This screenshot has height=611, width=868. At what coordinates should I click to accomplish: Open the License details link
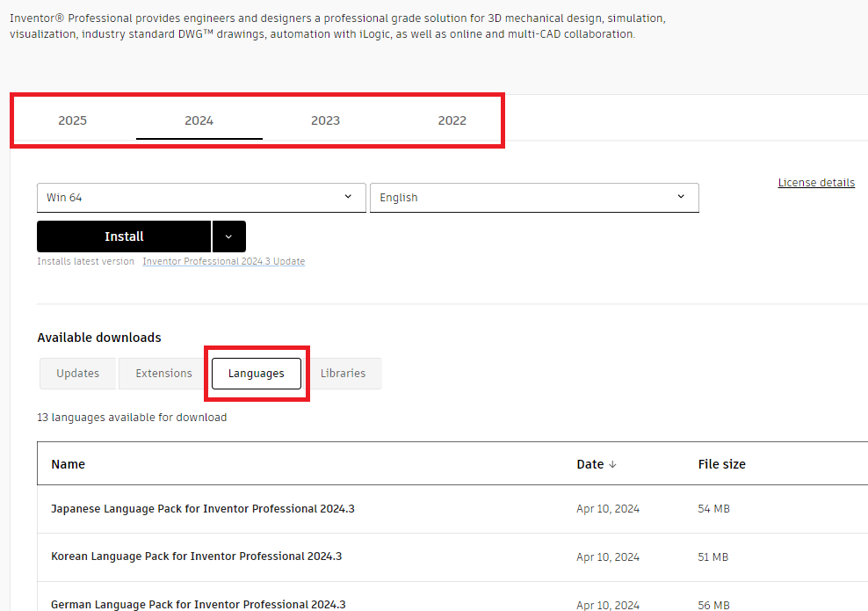point(816,183)
